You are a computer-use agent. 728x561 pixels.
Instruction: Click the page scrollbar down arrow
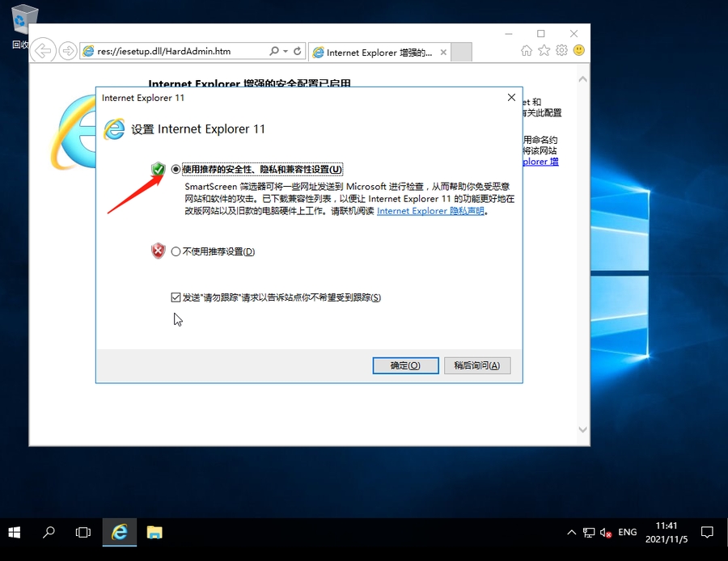tap(582, 430)
